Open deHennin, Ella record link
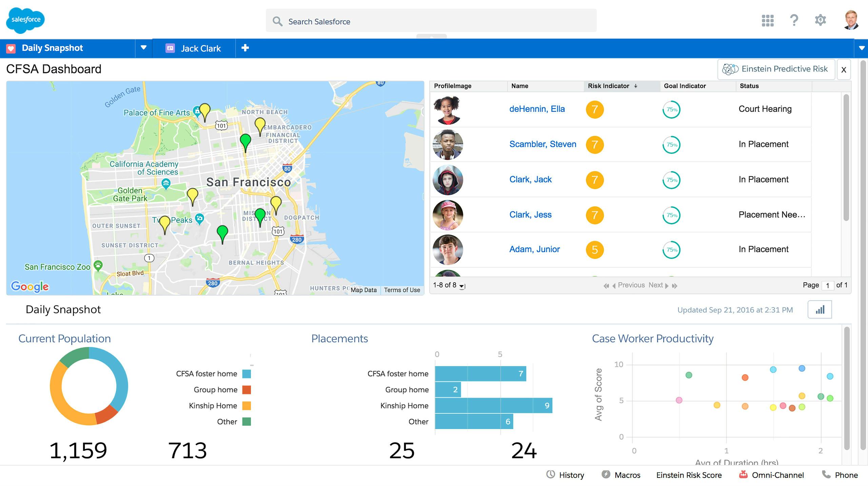This screenshot has width=868, height=486. coord(537,109)
